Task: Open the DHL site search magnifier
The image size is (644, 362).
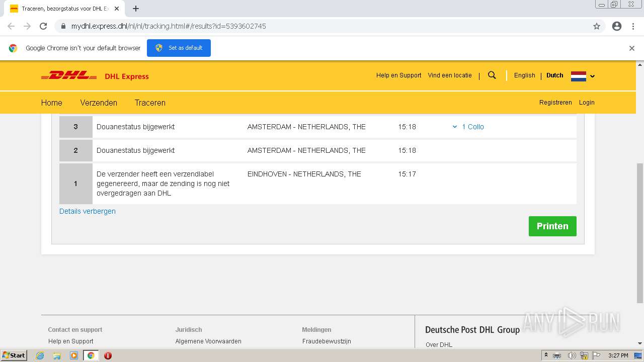Action: point(492,75)
